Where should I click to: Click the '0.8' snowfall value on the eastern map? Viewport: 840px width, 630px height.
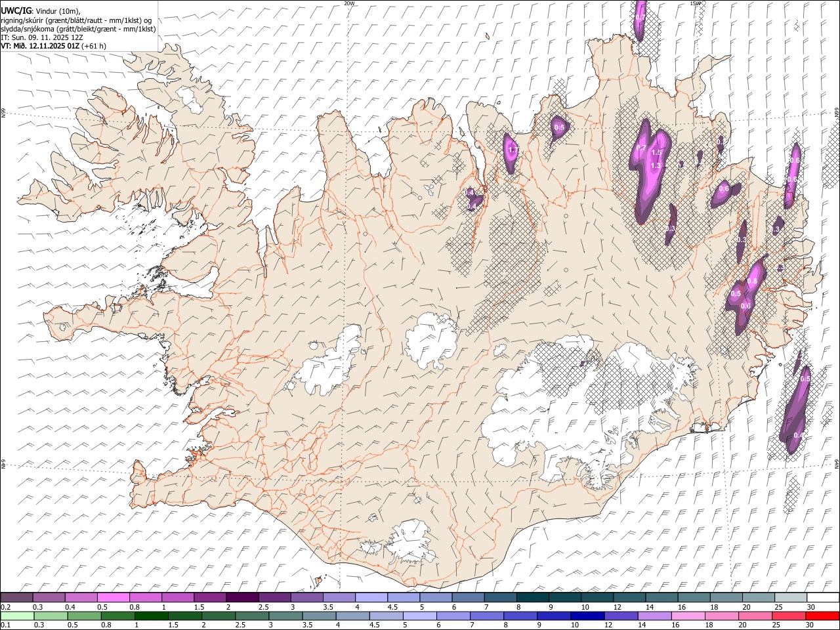pyautogui.click(x=752, y=282)
